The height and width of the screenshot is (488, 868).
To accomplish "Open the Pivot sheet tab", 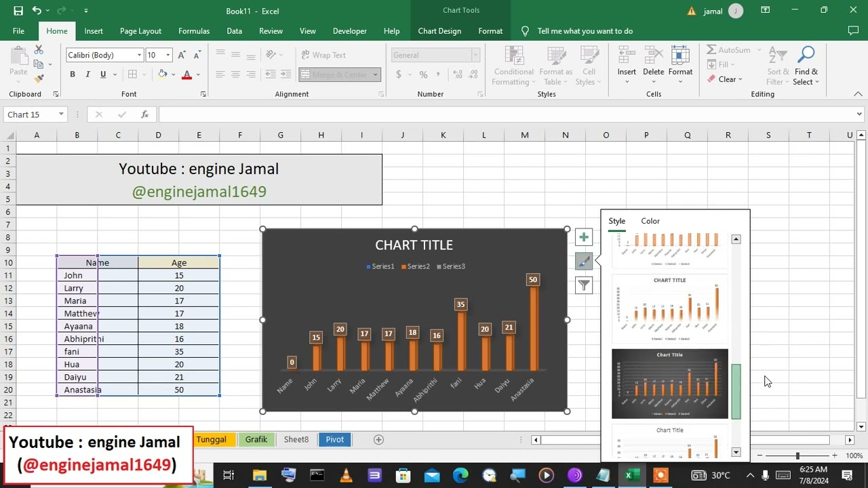I will point(335,439).
